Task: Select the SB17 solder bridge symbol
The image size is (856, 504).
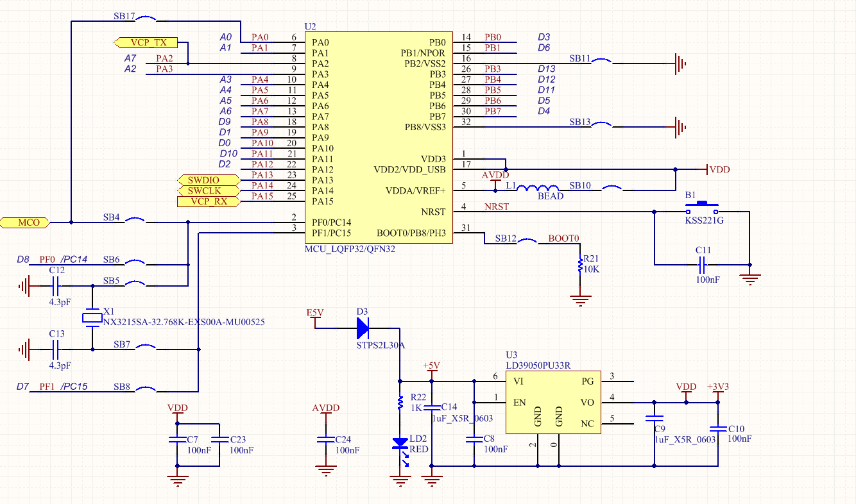Action: 145,21
